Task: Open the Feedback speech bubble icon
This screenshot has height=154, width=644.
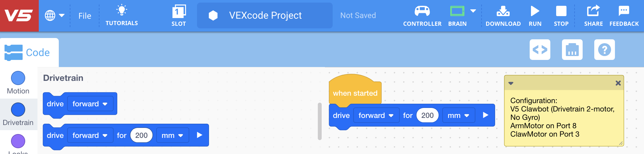Action: coord(624,11)
